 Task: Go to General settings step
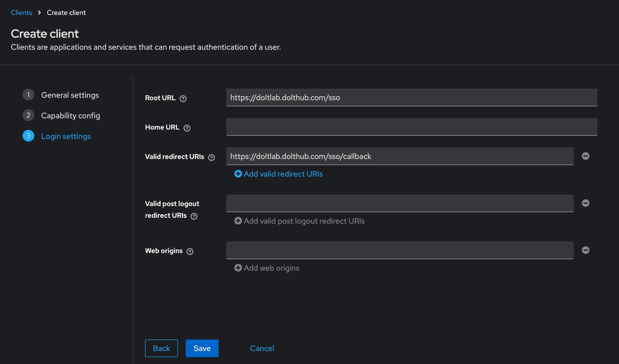tap(70, 95)
